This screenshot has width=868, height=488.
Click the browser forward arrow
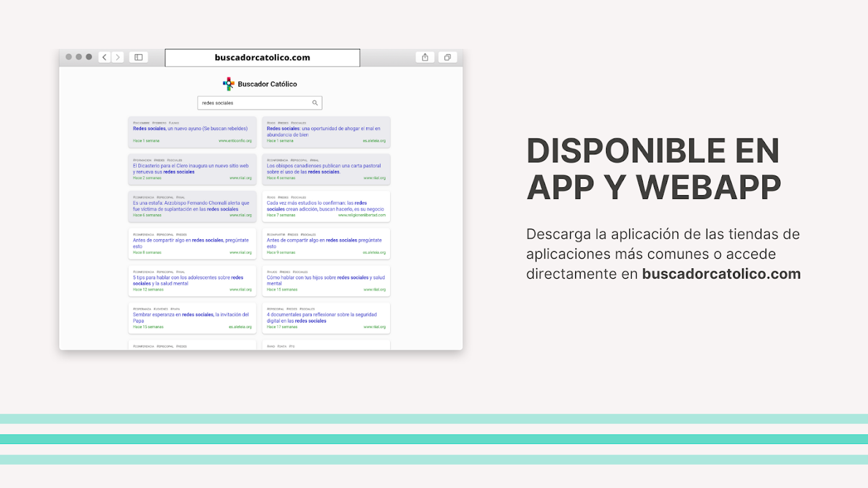(118, 57)
